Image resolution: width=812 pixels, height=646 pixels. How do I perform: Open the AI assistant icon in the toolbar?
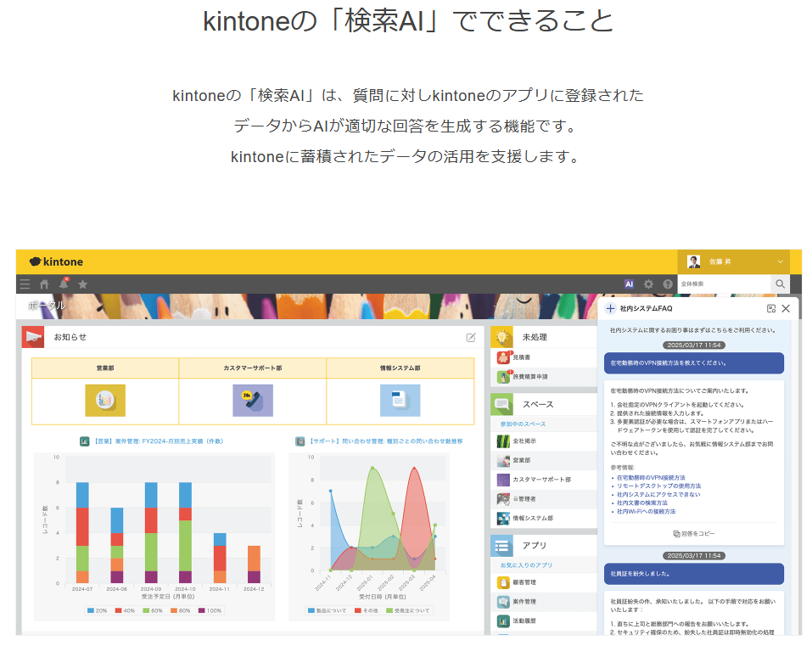(x=630, y=284)
